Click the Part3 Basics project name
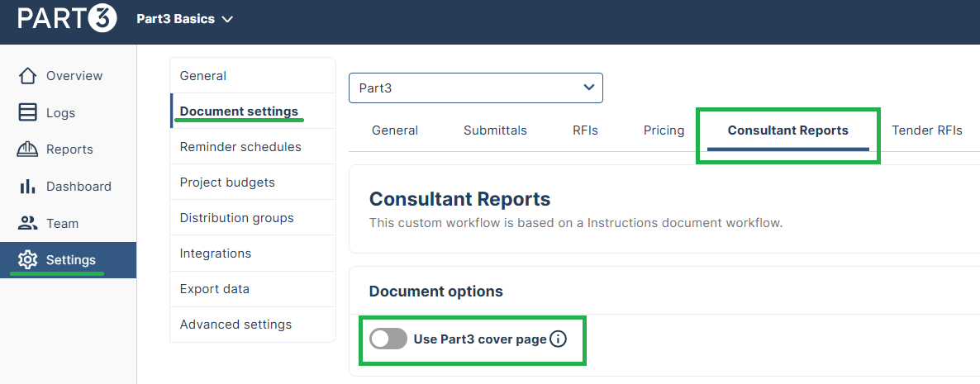Image resolution: width=980 pixels, height=384 pixels. 176,19
